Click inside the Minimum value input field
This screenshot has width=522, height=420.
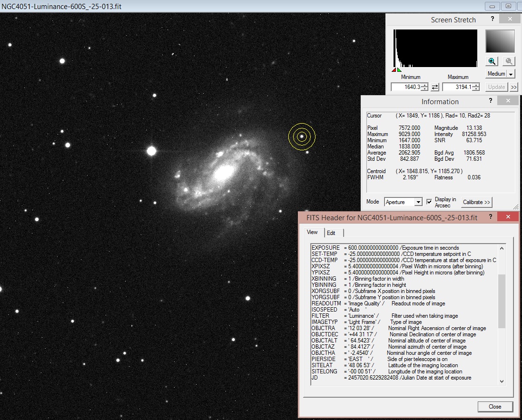[408, 87]
